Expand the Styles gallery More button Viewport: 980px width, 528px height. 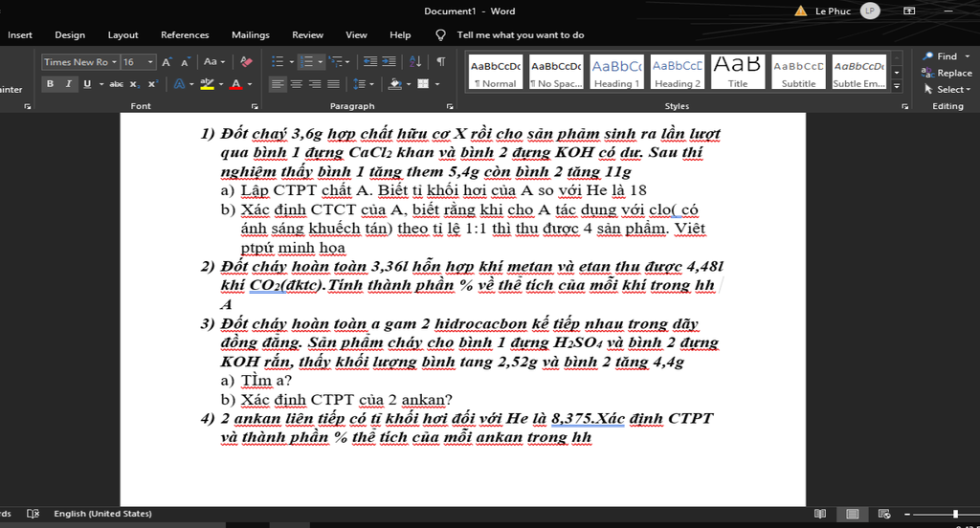pyautogui.click(x=897, y=85)
